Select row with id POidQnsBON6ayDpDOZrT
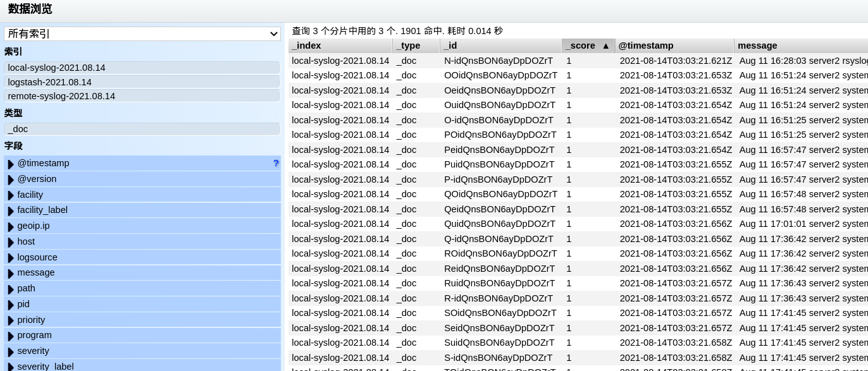The width and height of the screenshot is (868, 371). (578, 135)
